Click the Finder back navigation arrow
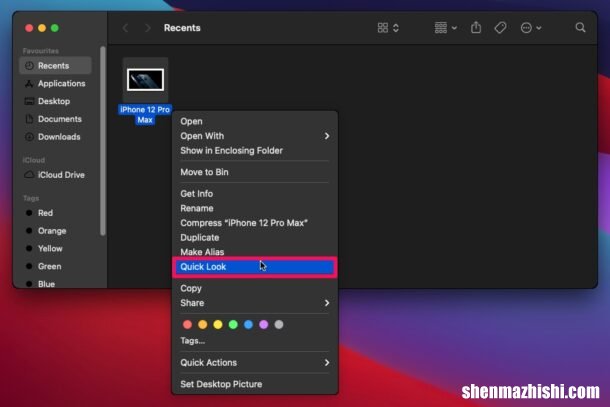Viewport: 610px width, 407px height. tap(125, 28)
